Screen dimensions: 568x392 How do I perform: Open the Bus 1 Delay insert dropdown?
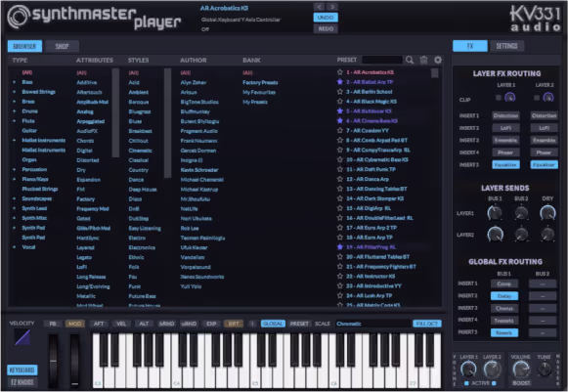coord(504,296)
